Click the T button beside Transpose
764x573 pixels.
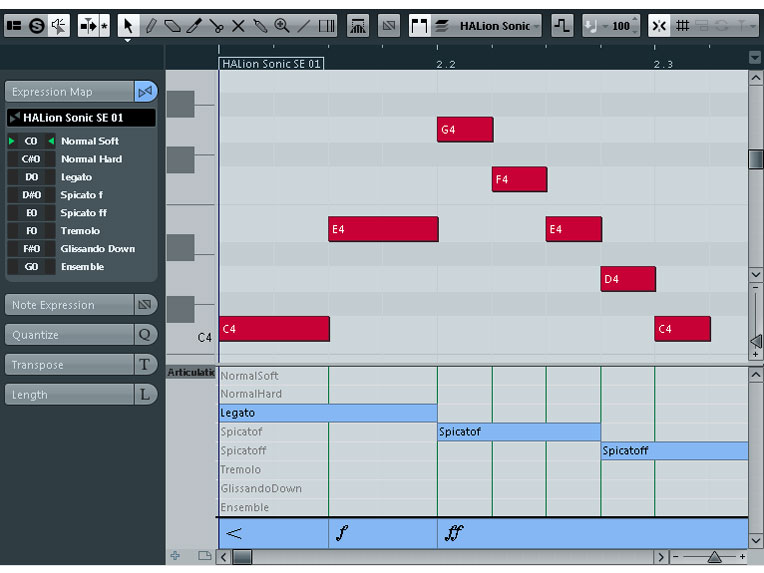145,364
